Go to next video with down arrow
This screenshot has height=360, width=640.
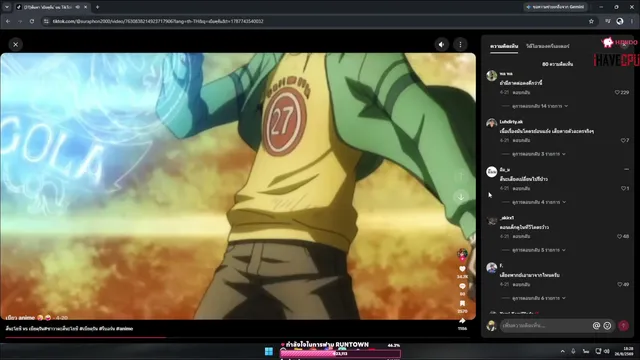(461, 197)
